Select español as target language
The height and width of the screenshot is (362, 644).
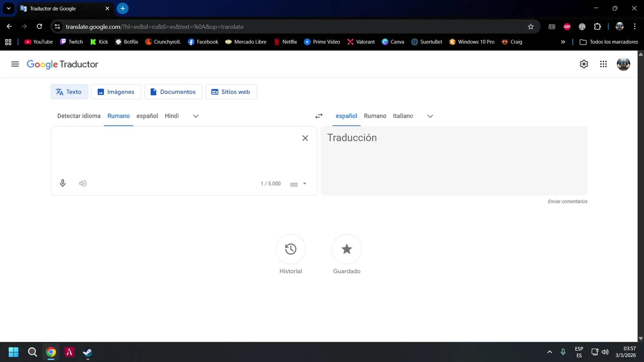[x=346, y=116]
